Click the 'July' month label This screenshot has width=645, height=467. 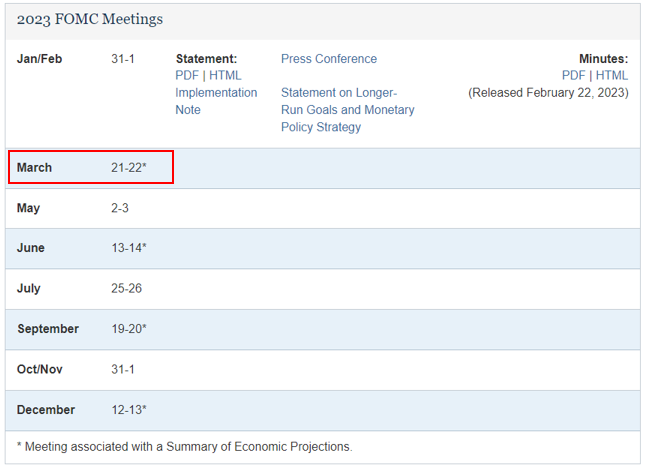(29, 288)
